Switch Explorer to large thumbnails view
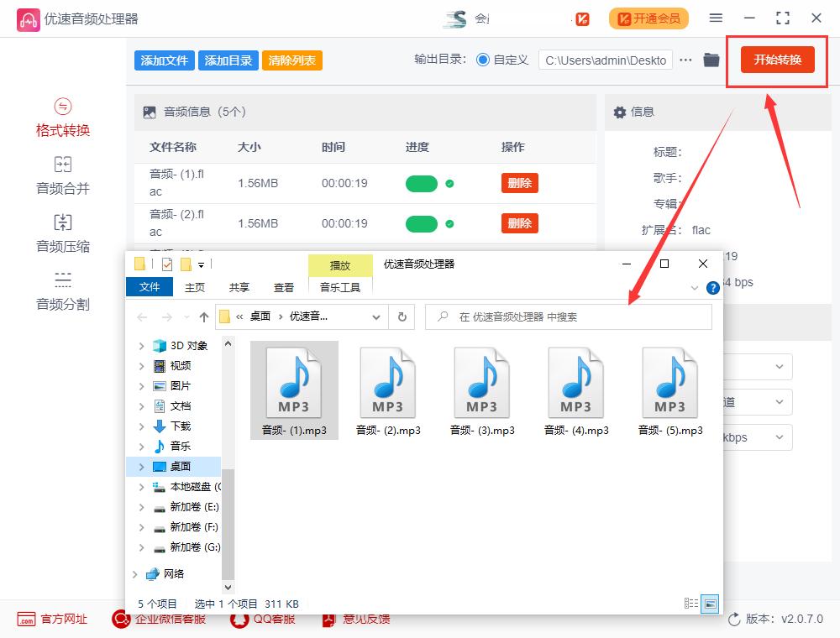The image size is (840, 638). click(x=710, y=603)
